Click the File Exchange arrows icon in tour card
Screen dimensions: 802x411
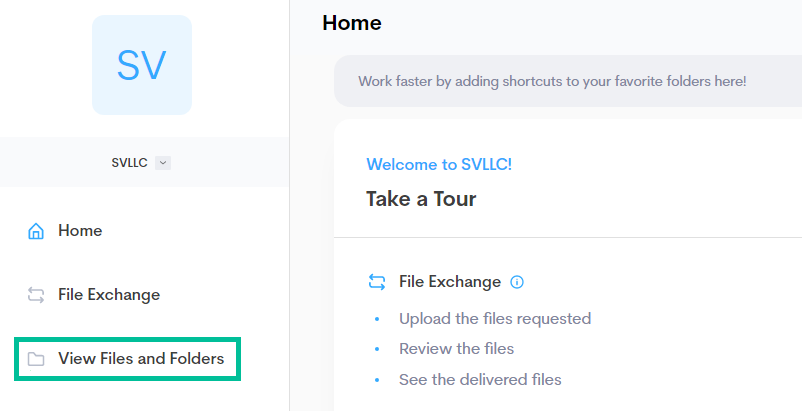(377, 282)
